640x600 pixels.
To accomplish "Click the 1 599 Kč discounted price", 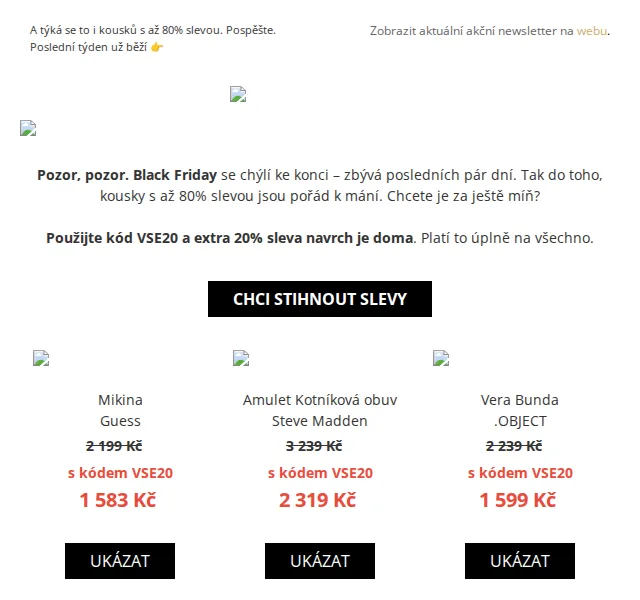I will click(518, 500).
